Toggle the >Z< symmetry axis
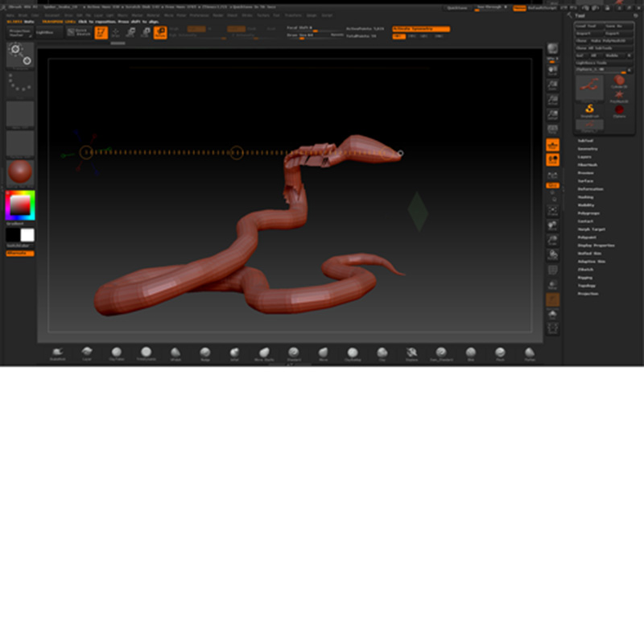 click(424, 36)
